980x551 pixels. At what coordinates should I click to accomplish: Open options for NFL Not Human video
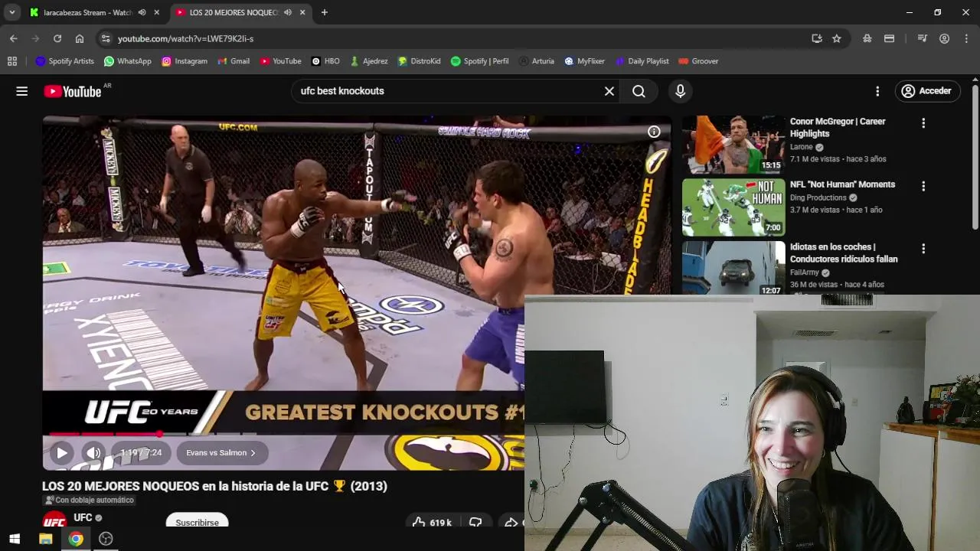(x=923, y=186)
